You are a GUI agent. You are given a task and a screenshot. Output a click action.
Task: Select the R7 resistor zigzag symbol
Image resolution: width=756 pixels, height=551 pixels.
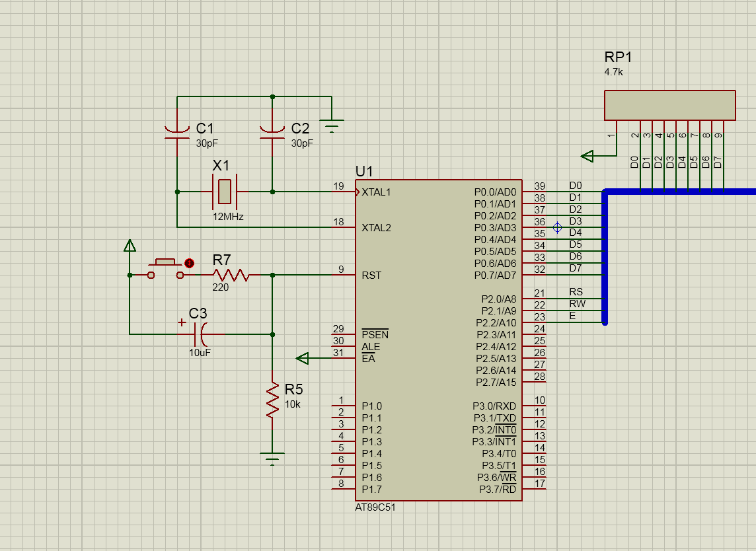231,275
